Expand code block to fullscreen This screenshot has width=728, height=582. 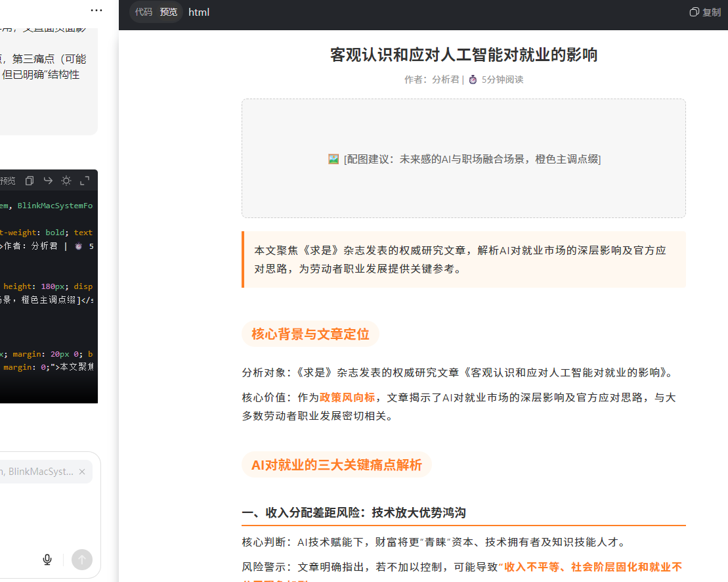point(85,181)
